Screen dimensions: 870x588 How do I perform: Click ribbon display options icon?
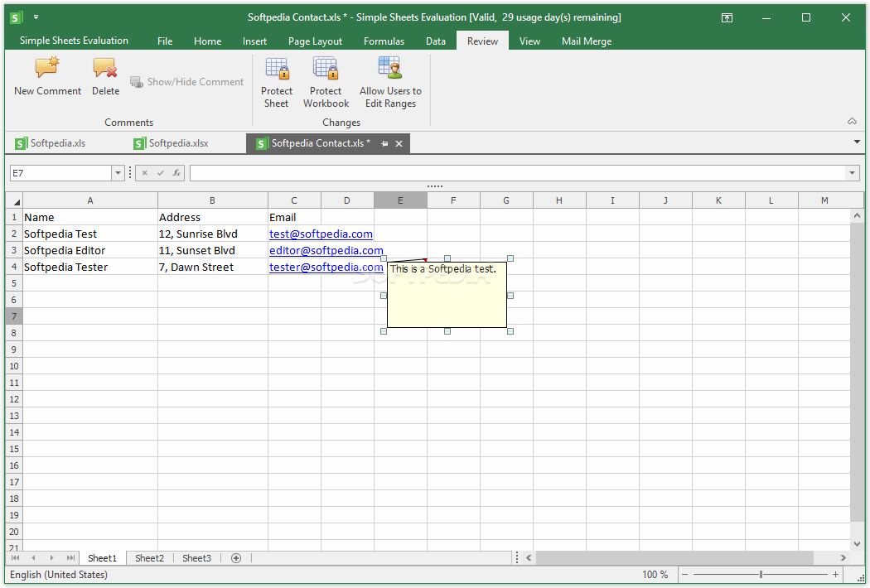click(727, 17)
